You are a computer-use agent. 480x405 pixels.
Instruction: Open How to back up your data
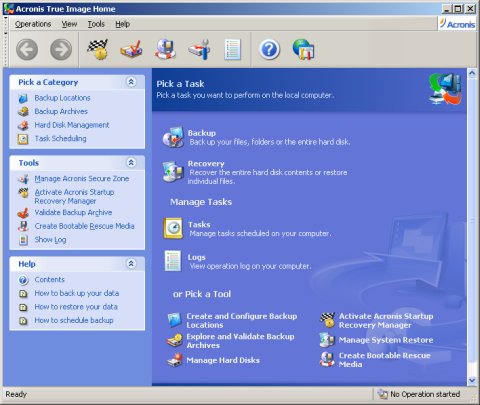click(77, 293)
